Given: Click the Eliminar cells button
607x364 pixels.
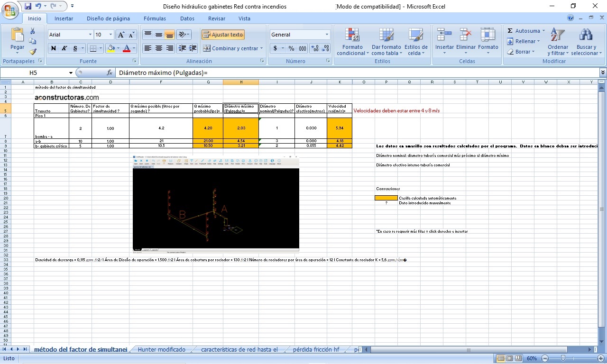Looking at the screenshot, I should coord(466,42).
